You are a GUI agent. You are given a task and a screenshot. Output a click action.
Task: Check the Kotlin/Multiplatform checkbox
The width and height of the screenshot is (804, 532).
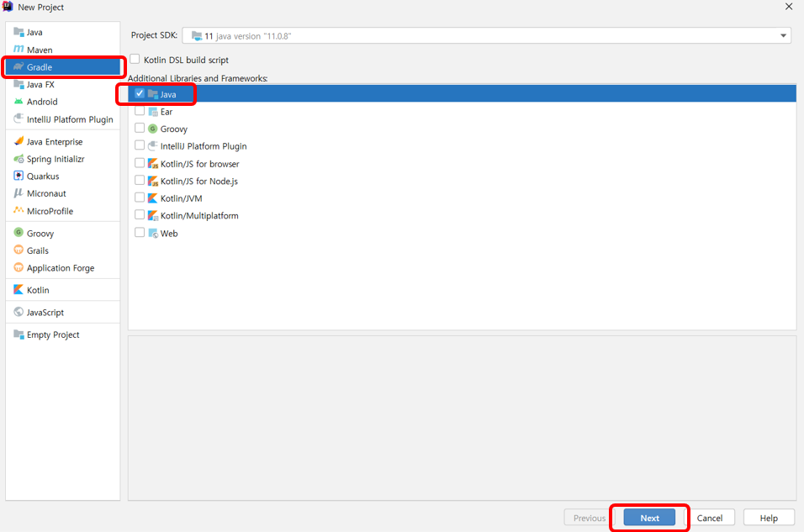(x=140, y=215)
